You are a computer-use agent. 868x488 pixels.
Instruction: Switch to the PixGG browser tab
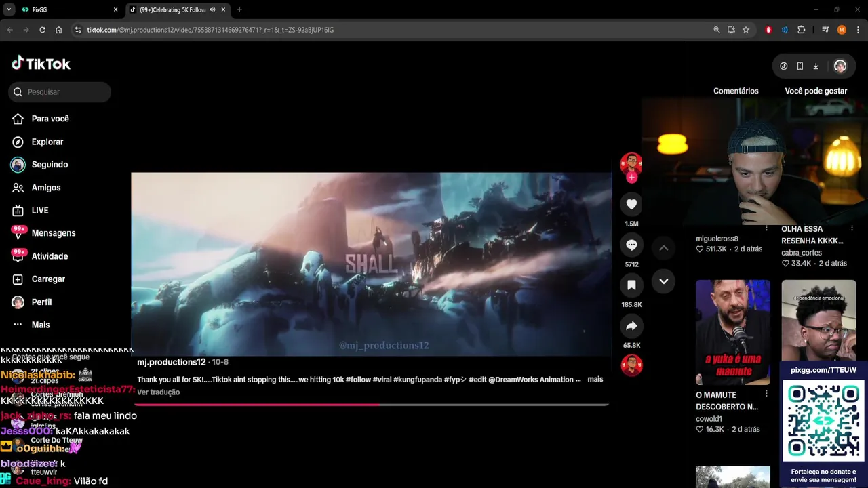[68, 9]
